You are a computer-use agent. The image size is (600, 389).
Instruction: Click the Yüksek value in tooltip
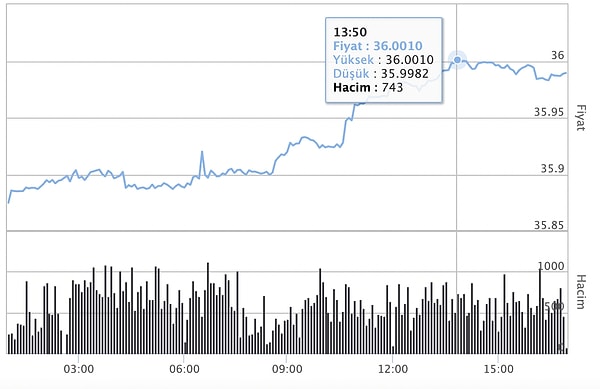[x=409, y=60]
